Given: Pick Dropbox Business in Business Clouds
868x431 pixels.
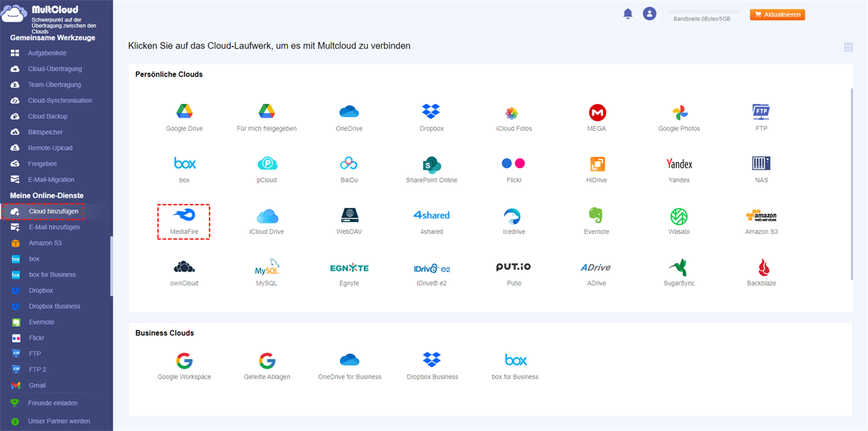Looking at the screenshot, I should pyautogui.click(x=432, y=360).
